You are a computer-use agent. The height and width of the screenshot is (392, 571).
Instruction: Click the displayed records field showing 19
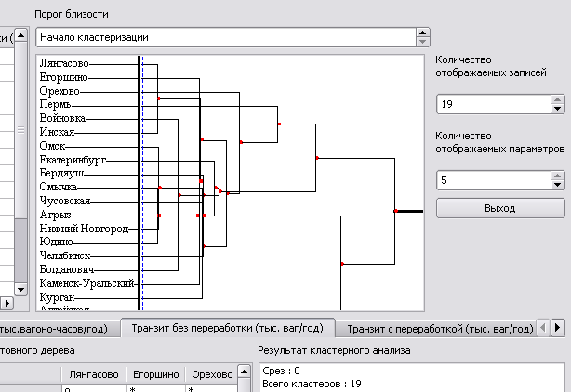(491, 103)
